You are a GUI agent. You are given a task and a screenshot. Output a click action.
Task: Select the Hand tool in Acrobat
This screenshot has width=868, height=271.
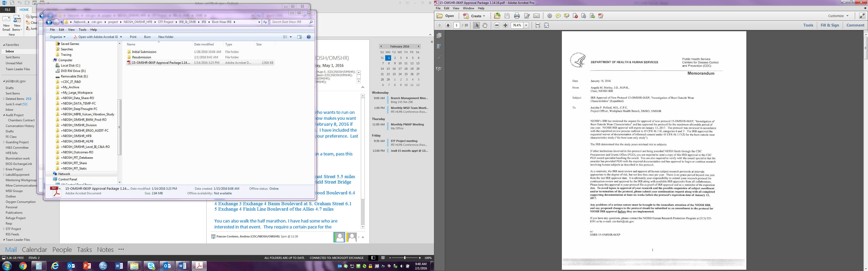(x=485, y=25)
